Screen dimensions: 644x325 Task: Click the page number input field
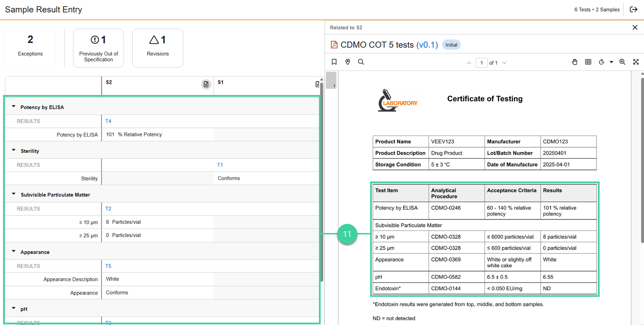click(x=481, y=63)
